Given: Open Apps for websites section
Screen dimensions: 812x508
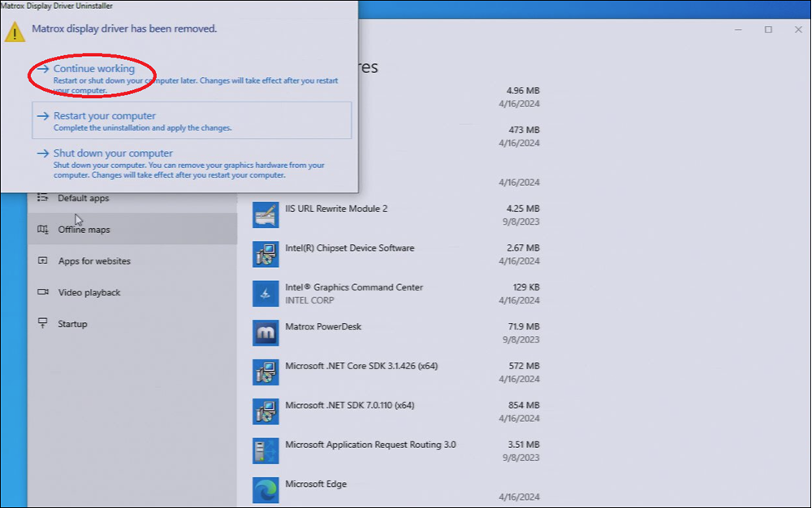Looking at the screenshot, I should [x=93, y=261].
